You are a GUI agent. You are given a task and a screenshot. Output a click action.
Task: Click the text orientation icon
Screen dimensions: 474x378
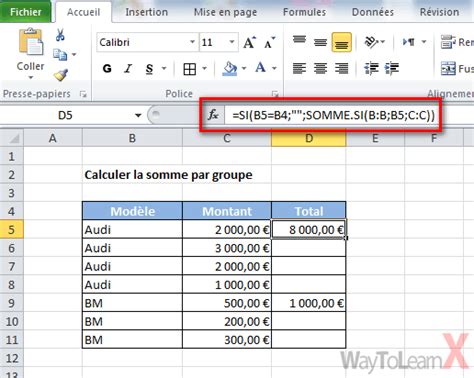tap(371, 42)
